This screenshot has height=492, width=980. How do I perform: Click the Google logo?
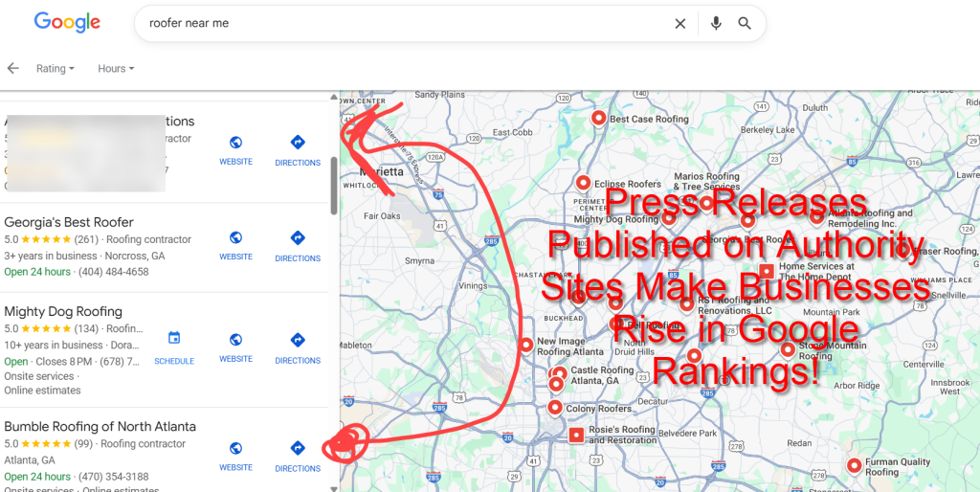coord(67,23)
